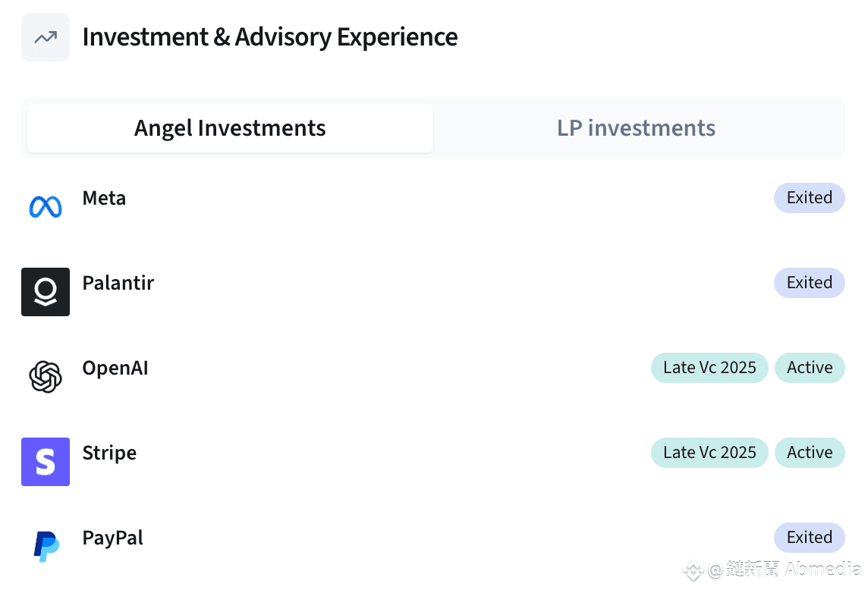This screenshot has width=868, height=590.
Task: Click the trending arrow icon beside the heading
Action: click(46, 37)
